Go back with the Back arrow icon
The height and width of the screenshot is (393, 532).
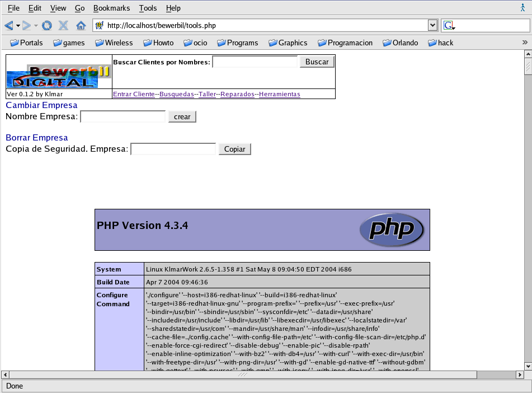pos(9,26)
